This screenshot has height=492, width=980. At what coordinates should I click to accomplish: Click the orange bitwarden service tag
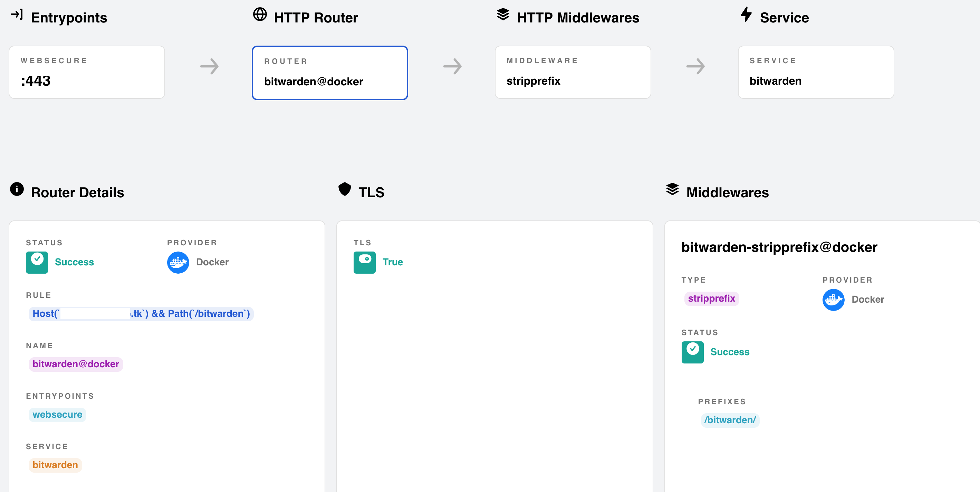[55, 465]
